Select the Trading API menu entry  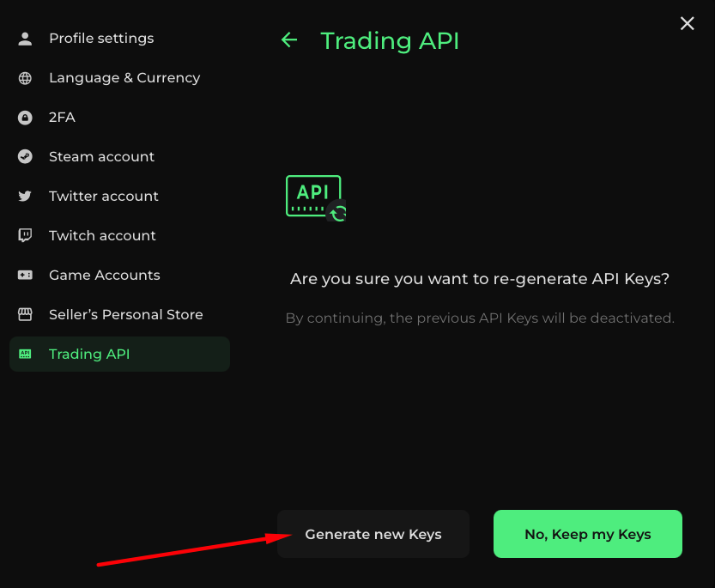(119, 354)
